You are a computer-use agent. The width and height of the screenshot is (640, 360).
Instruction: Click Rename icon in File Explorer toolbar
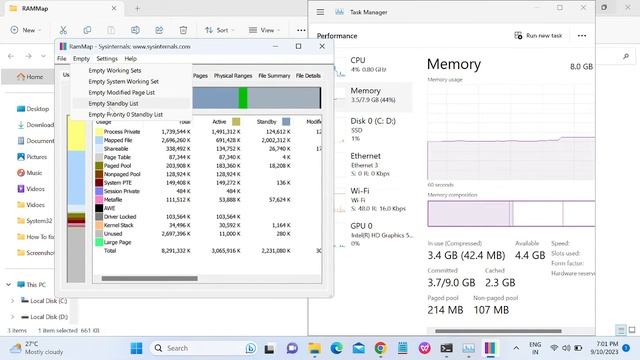[135, 30]
